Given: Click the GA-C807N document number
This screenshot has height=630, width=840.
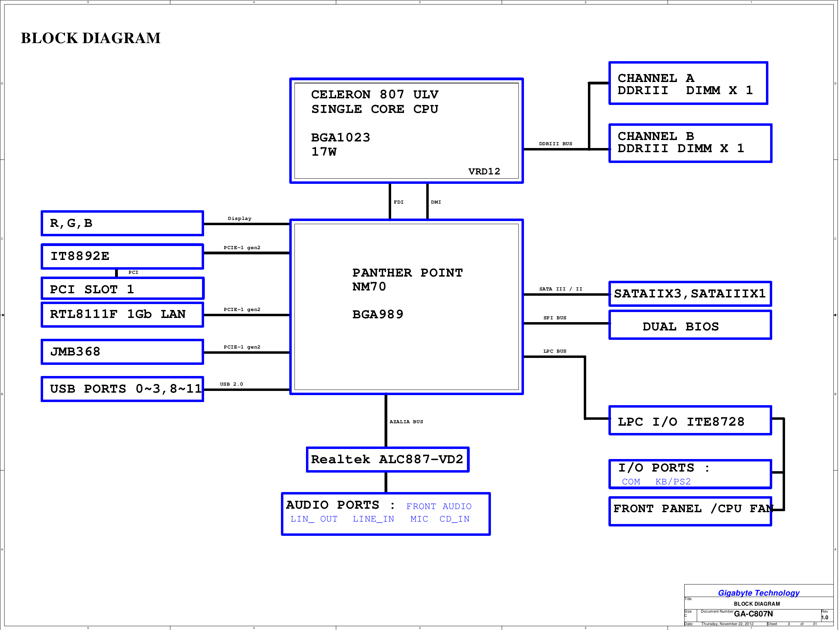Looking at the screenshot, I should pyautogui.click(x=753, y=614).
